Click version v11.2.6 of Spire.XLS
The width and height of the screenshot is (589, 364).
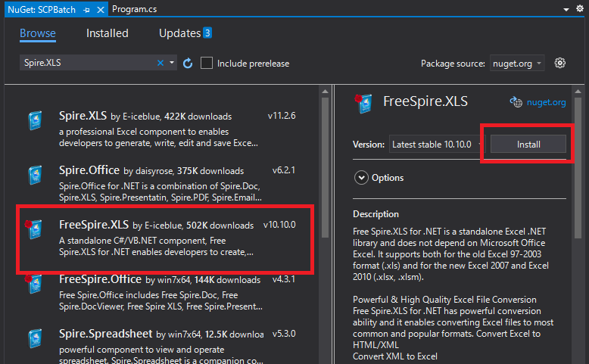tap(282, 116)
